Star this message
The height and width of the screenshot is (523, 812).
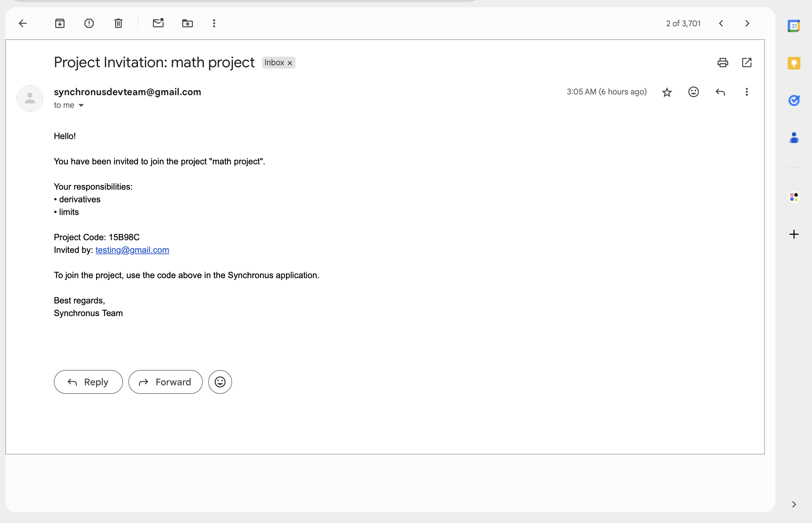coord(667,92)
